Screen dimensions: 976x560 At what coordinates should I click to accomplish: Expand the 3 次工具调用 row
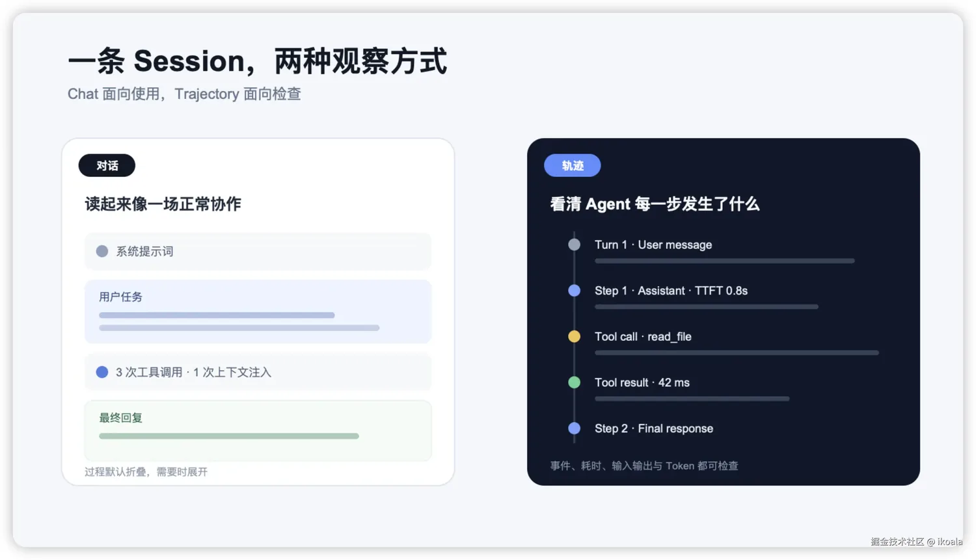point(258,372)
